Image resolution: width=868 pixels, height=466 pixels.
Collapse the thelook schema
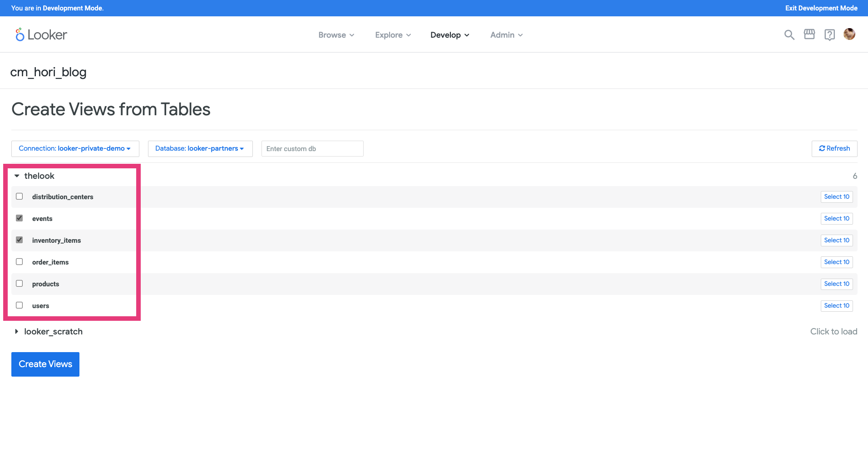coord(17,176)
